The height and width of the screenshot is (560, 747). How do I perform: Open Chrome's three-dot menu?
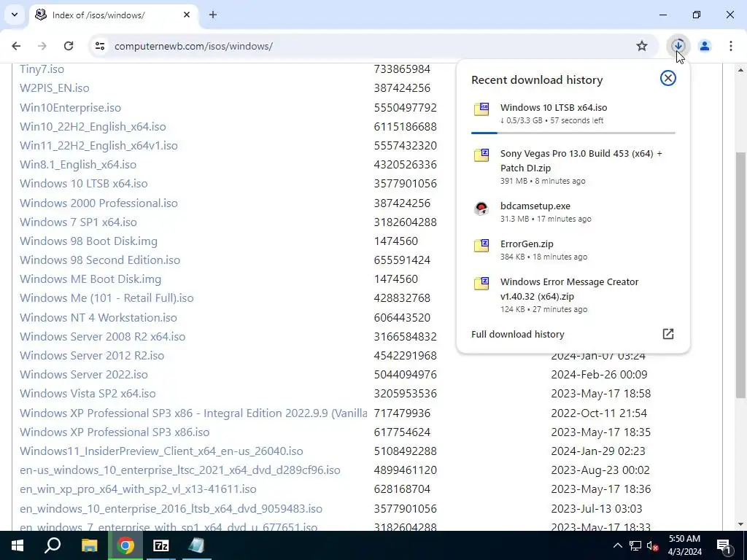pos(730,46)
